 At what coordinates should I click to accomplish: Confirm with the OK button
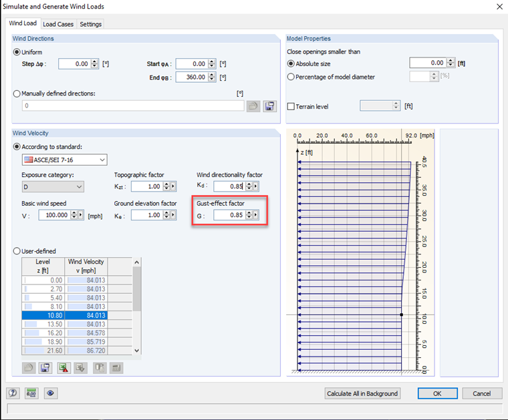pyautogui.click(x=437, y=393)
